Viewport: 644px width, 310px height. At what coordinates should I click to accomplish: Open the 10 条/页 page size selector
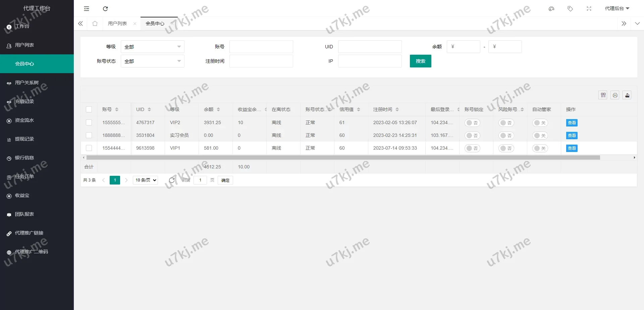[x=146, y=180]
